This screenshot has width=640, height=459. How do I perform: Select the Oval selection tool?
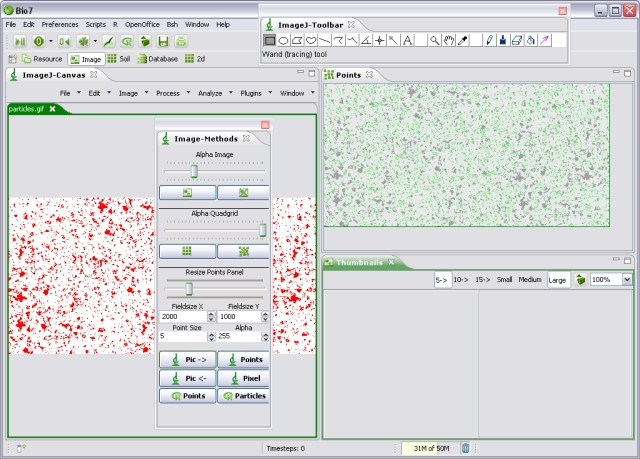click(x=283, y=40)
